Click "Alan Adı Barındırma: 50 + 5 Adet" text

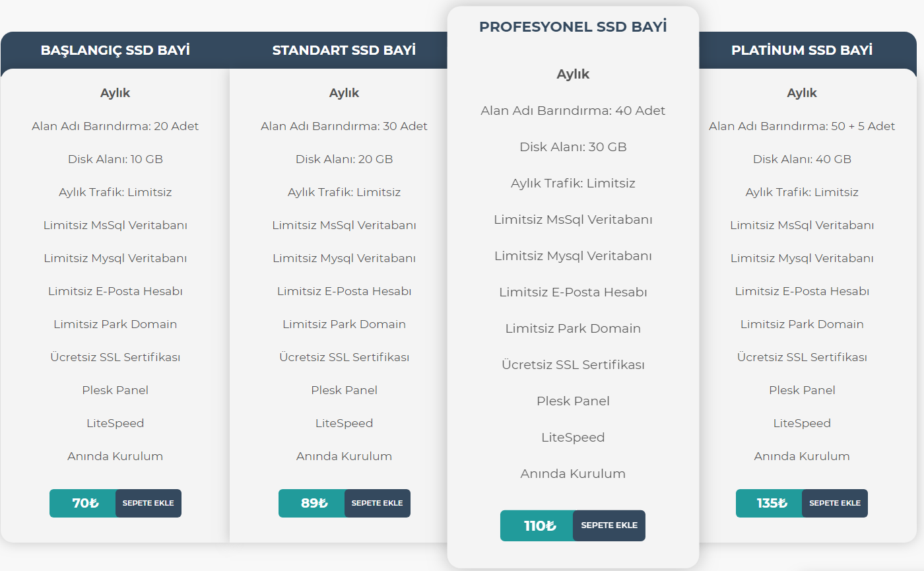pos(802,126)
